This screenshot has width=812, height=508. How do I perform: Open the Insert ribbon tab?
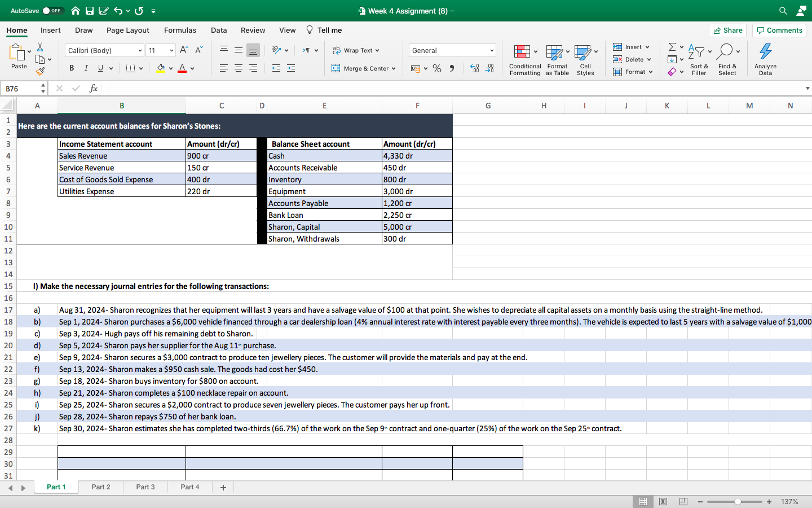[51, 30]
